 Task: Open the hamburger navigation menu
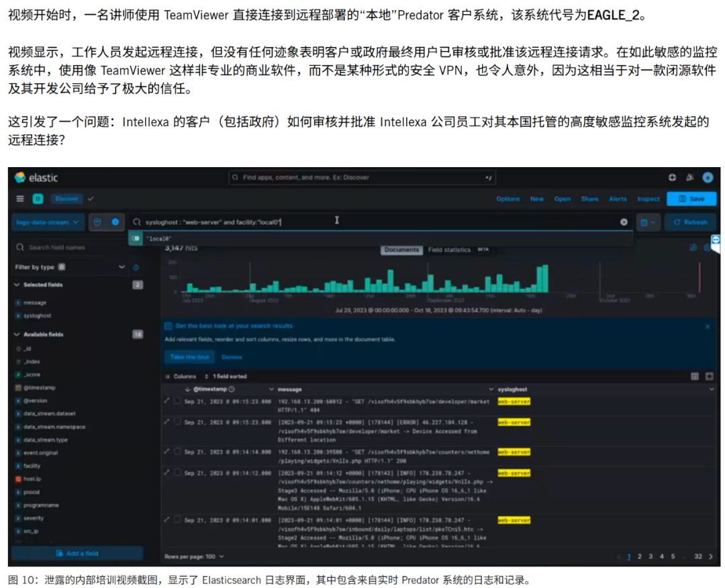coord(20,199)
